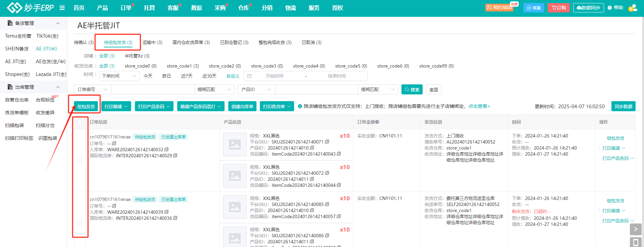Click the 数据同步 button in header
Screen dimensions: 644x247
click(x=589, y=8)
